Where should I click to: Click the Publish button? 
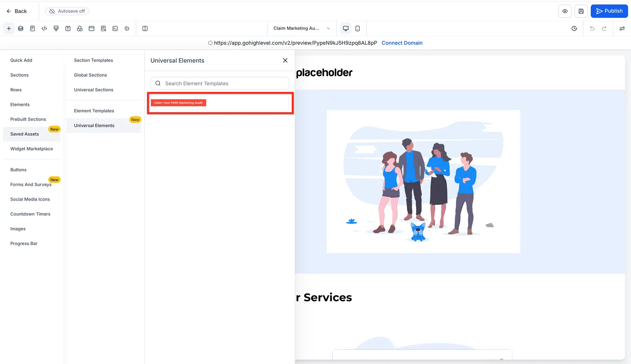[609, 11]
